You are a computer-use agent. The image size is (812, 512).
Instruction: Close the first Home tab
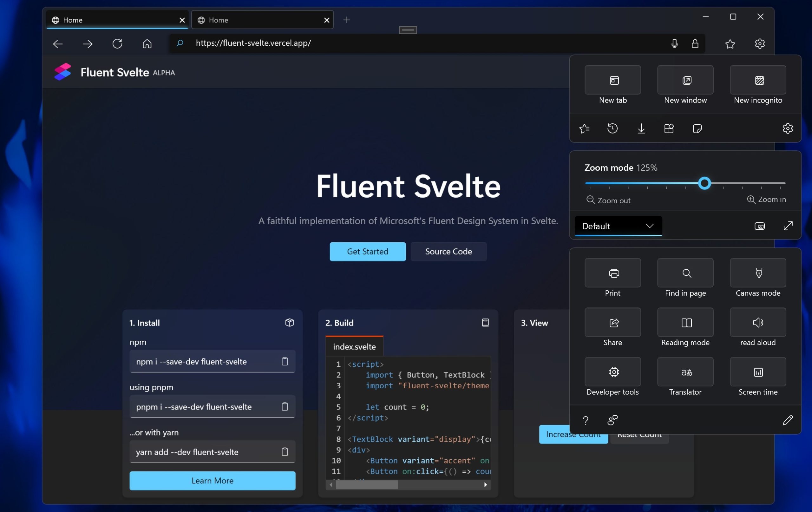182,20
